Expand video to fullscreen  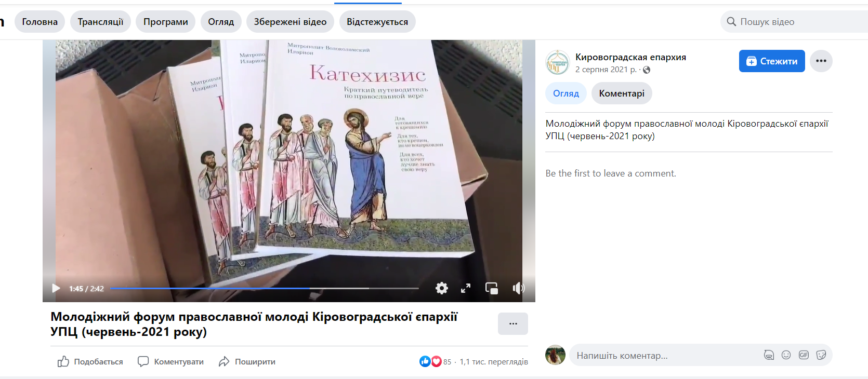[466, 288]
